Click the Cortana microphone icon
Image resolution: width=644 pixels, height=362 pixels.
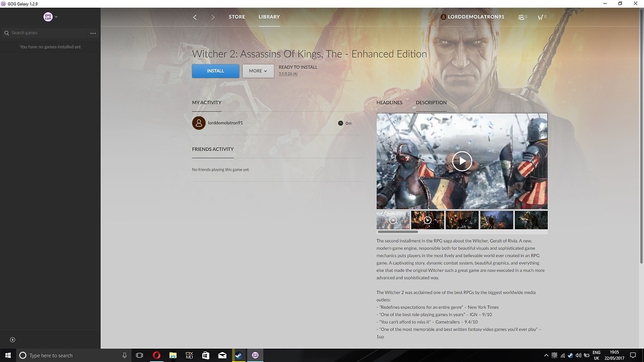click(x=125, y=355)
